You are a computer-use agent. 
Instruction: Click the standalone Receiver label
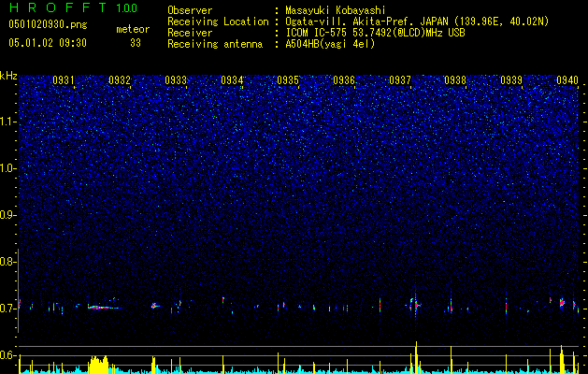pyautogui.click(x=190, y=33)
